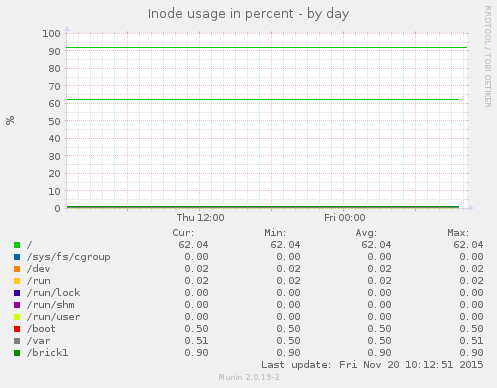Click the Max value 0.51 for /var

pos(471,341)
